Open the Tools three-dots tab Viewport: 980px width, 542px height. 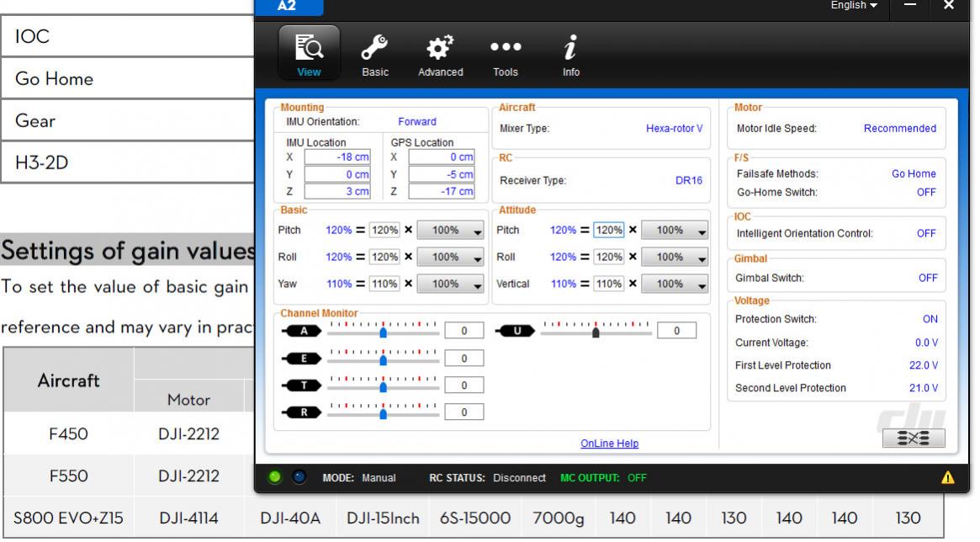(506, 53)
